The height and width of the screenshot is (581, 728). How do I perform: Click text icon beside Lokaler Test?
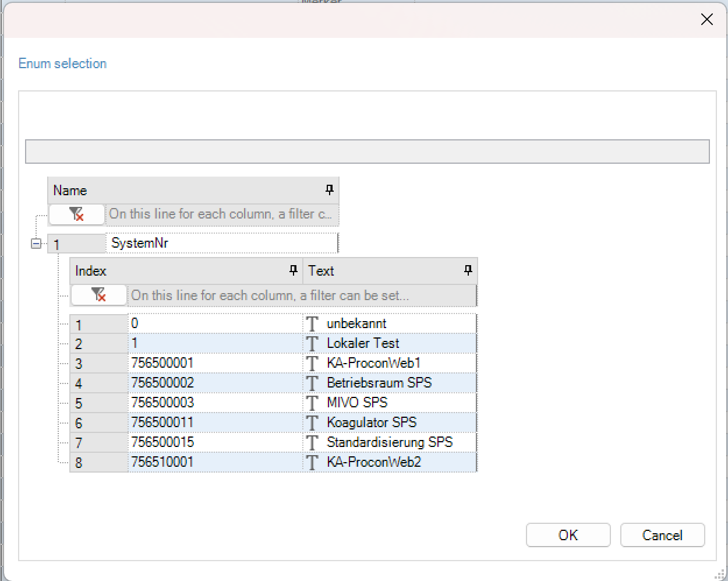(x=313, y=343)
